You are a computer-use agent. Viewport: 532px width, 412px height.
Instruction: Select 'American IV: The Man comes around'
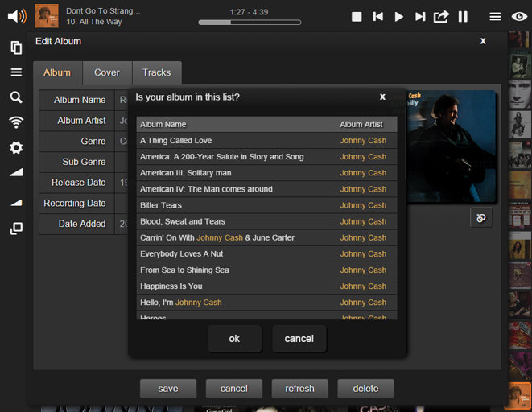pos(266,189)
